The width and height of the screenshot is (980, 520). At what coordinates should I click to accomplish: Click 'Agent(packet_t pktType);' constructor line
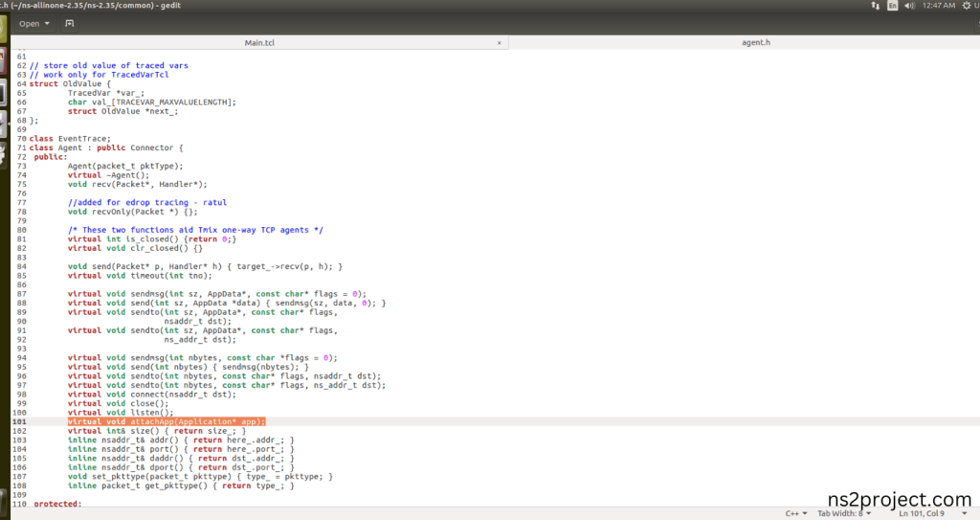125,167
